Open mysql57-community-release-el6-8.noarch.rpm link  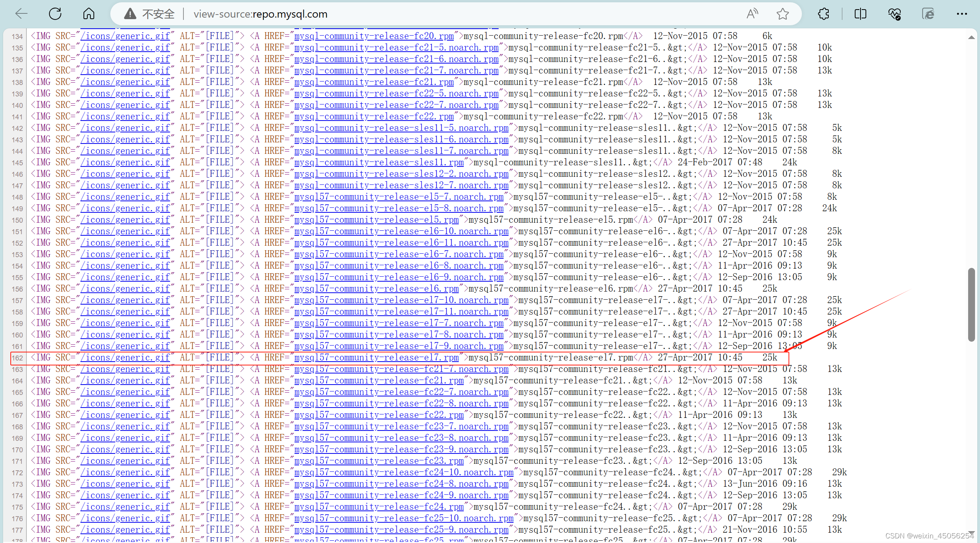click(x=399, y=266)
